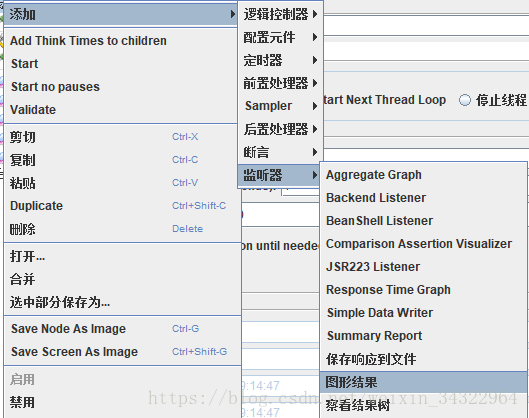Select the 停止线程 radio button

point(465,100)
